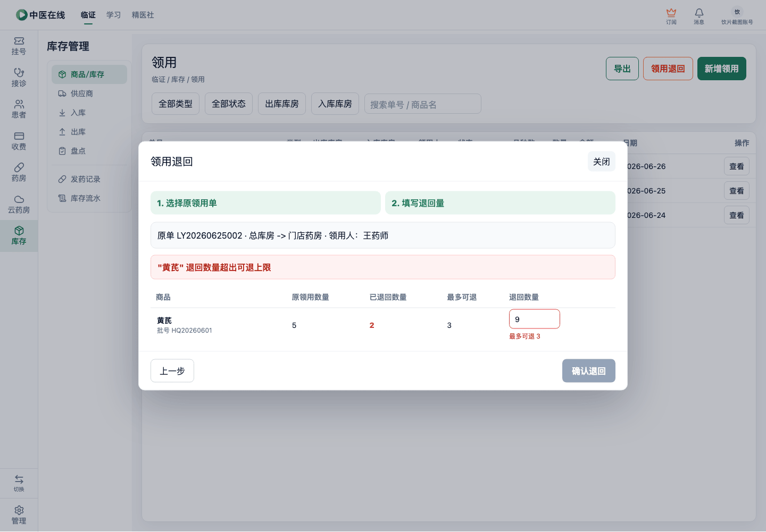Open 管理 settings gear
Screen dimensions: 766x532
coord(19,515)
